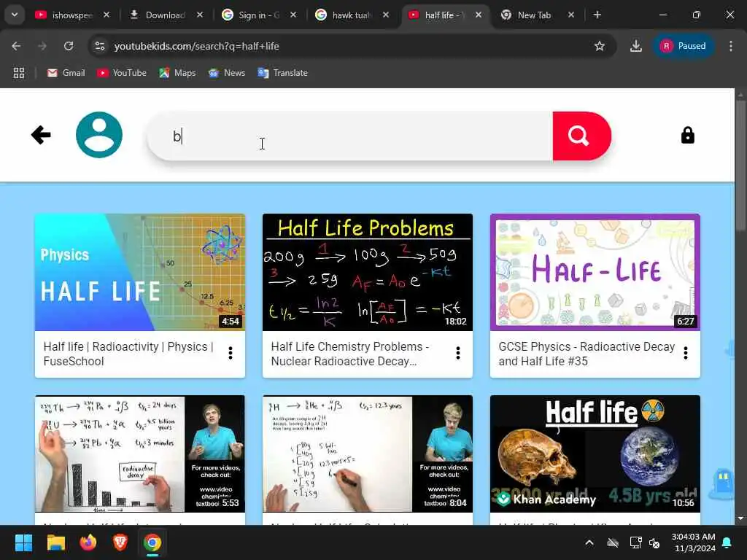Open options for GCSE Physics video

click(686, 353)
